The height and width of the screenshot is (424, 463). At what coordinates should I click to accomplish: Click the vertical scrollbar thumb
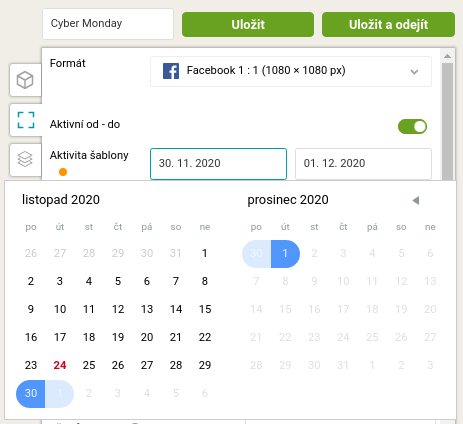pyautogui.click(x=447, y=122)
